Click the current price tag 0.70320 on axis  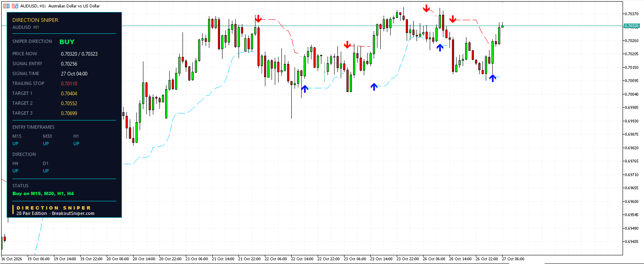tap(632, 26)
